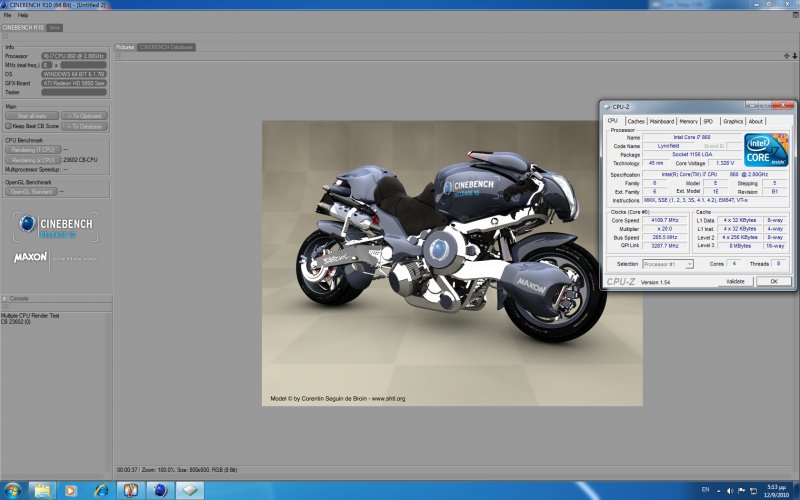Open the File menu
Viewport: 800px width, 500px height.
click(x=7, y=15)
